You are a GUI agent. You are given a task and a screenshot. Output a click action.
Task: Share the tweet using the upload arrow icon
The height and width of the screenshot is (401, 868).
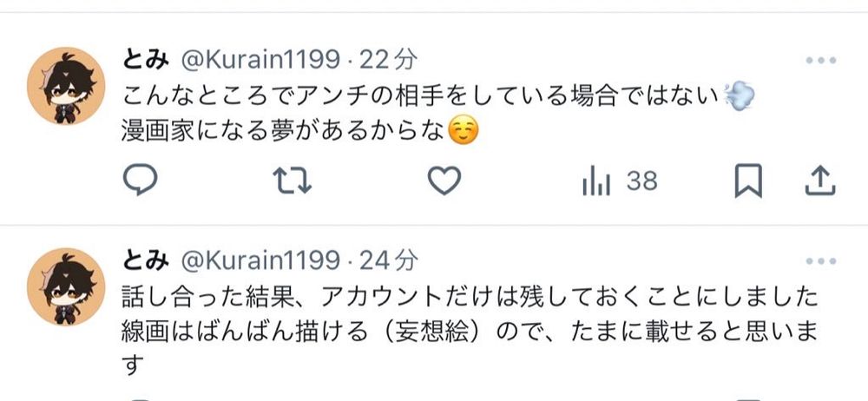[x=820, y=181]
